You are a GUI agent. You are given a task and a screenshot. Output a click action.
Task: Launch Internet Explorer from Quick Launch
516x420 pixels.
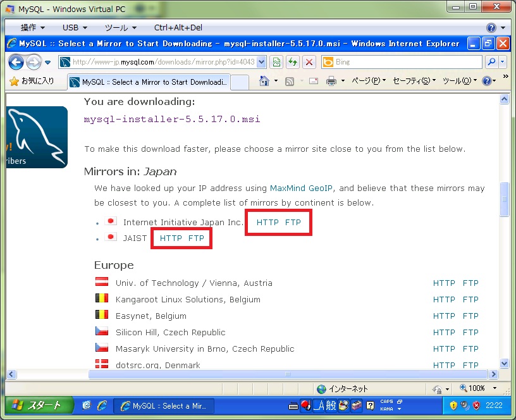pos(102,405)
